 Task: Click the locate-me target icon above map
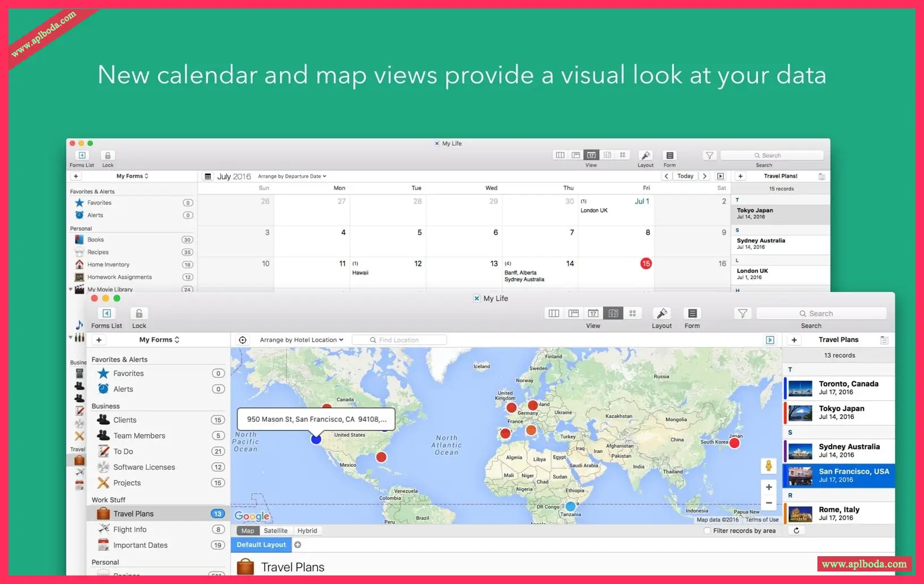[243, 340]
